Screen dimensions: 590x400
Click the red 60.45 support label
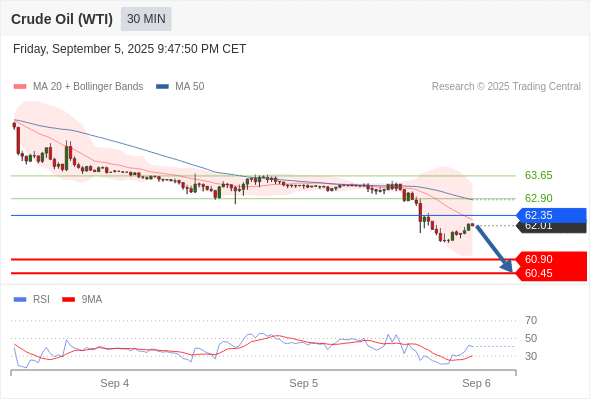pyautogui.click(x=551, y=273)
